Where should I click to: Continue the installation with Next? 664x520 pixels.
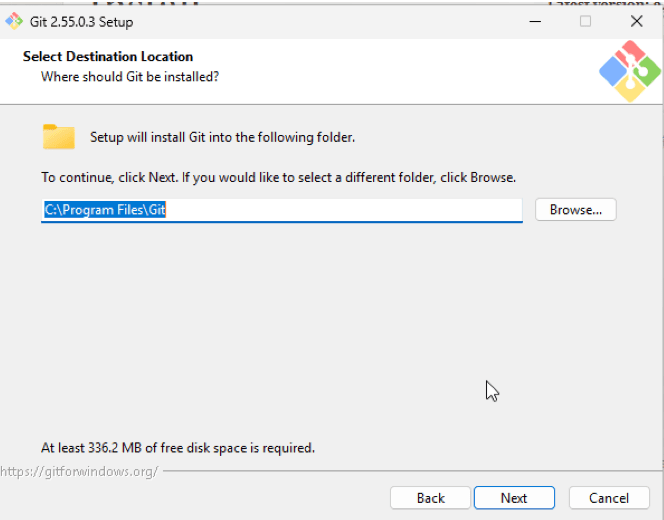point(514,498)
